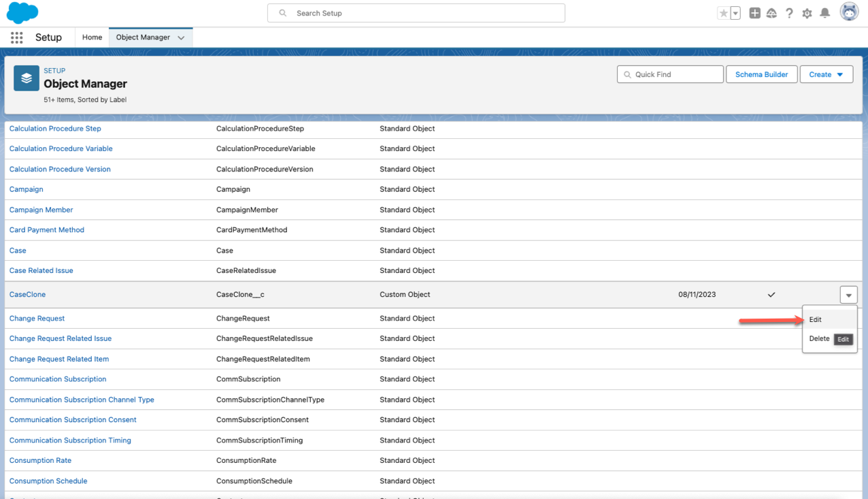
Task: Open the CaseClone object link
Action: 28,295
